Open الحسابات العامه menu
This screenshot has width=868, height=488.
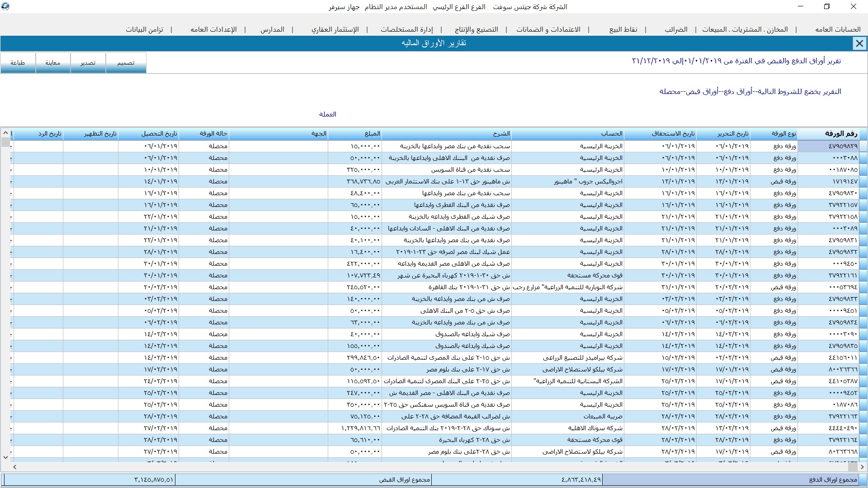pyautogui.click(x=838, y=29)
